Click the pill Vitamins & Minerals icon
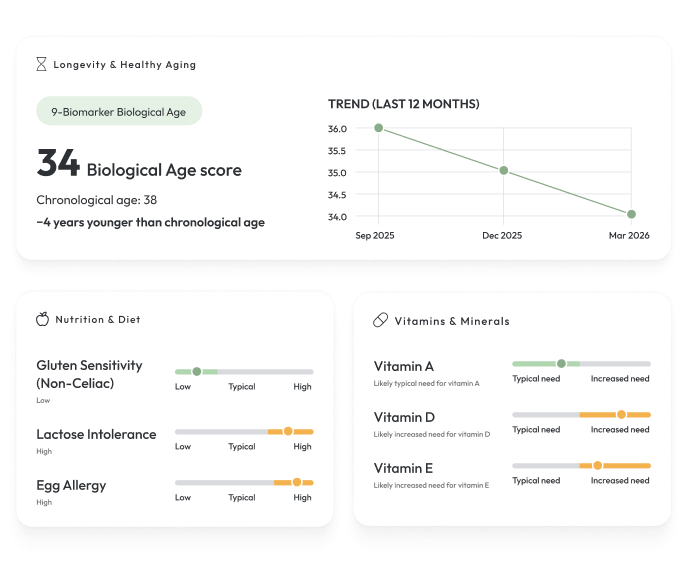This screenshot has width=686, height=564. [380, 320]
